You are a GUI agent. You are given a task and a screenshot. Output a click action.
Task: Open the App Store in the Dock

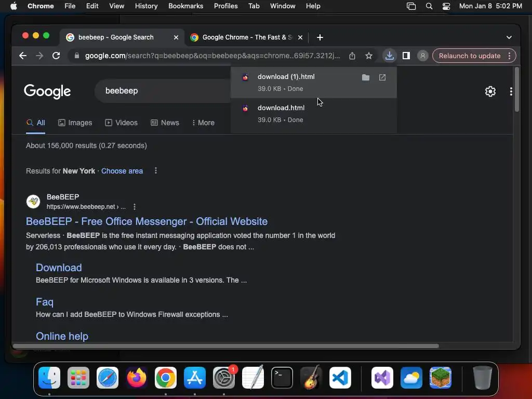coord(195,378)
